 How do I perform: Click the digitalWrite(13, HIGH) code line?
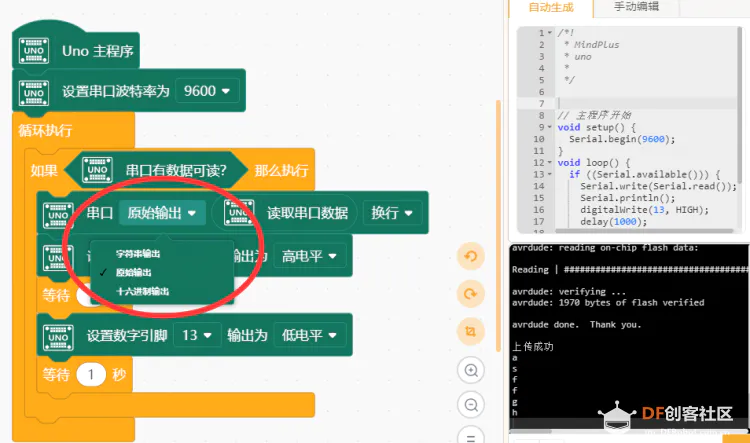pos(644,210)
